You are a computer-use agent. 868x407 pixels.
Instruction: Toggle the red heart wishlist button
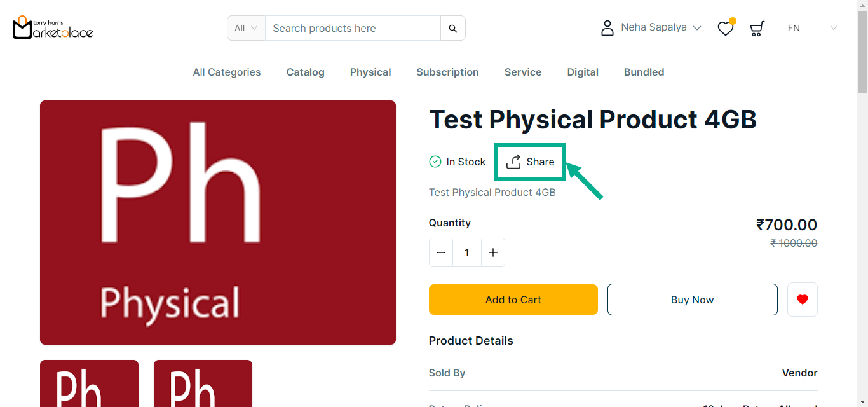802,300
